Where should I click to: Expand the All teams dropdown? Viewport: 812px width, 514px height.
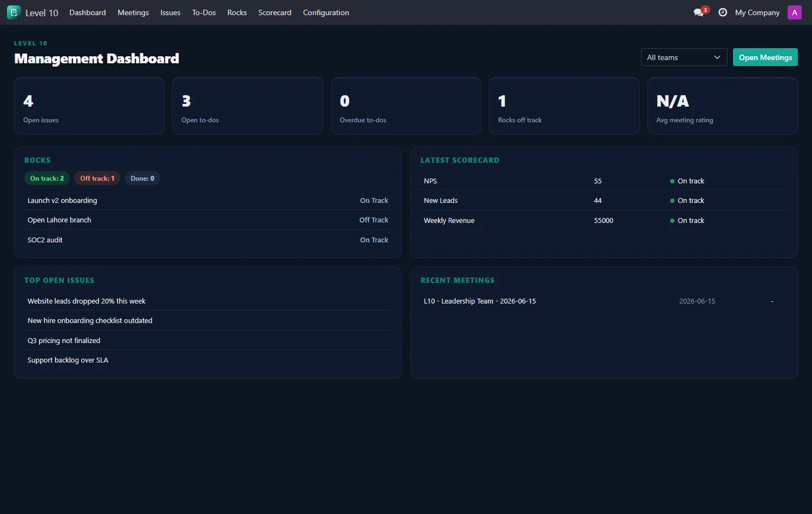click(x=684, y=57)
